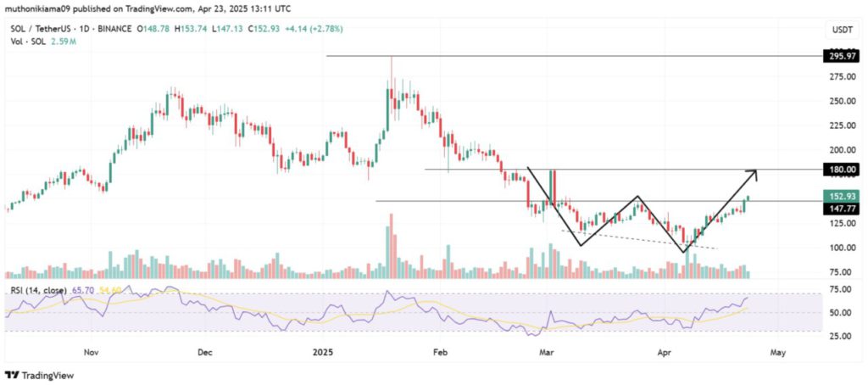Select the 295.97 price level label
Image resolution: width=868 pixels, height=385 pixels.
pos(841,57)
